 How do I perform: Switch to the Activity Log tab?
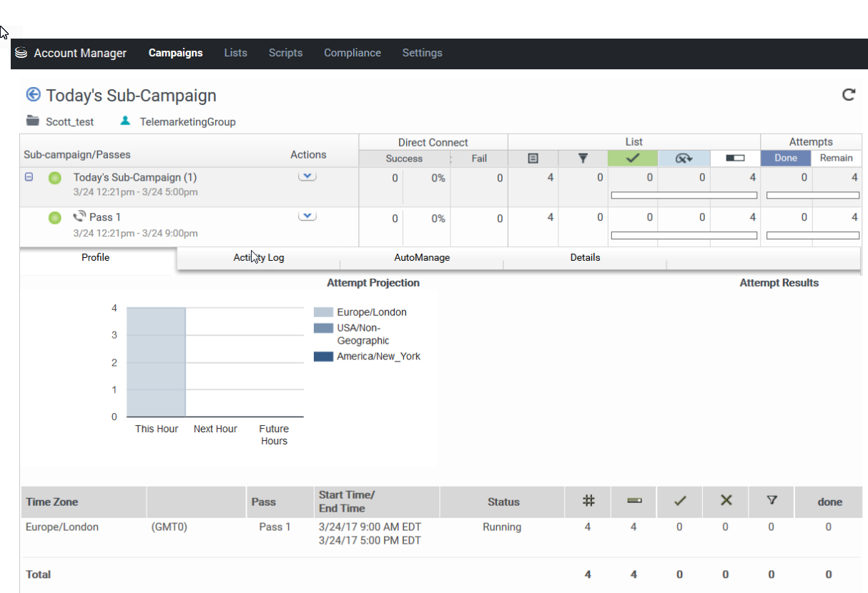(x=259, y=258)
